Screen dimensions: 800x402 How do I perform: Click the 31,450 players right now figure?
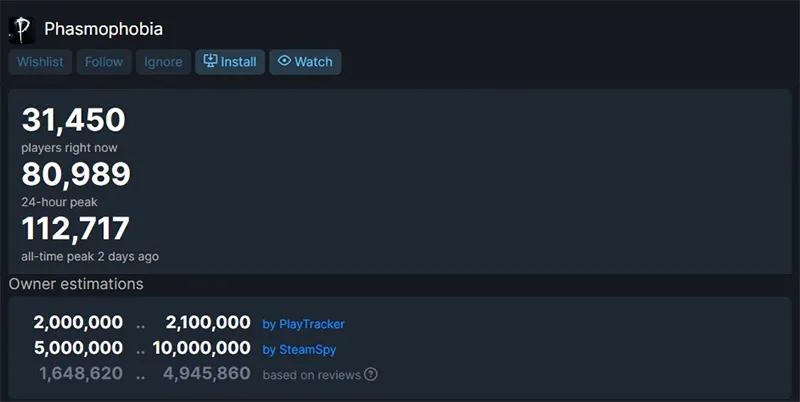73,121
